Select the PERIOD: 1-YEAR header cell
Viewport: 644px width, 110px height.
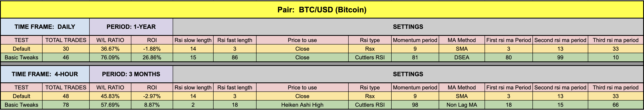point(131,27)
